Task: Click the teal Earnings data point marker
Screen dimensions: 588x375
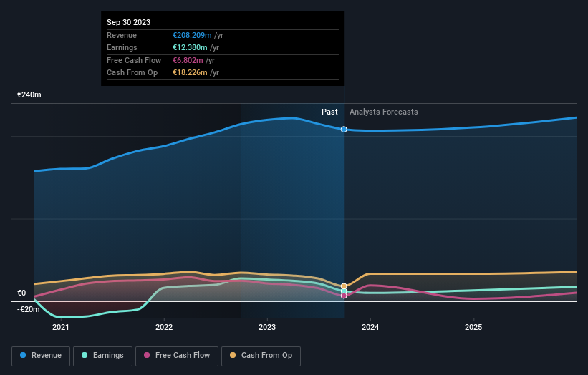Action: coord(344,291)
